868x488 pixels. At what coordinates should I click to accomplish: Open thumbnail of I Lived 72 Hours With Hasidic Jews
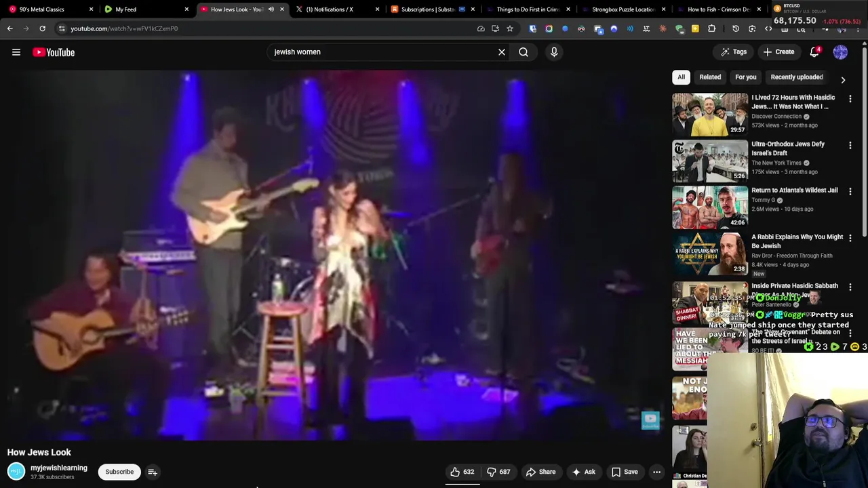(x=710, y=114)
